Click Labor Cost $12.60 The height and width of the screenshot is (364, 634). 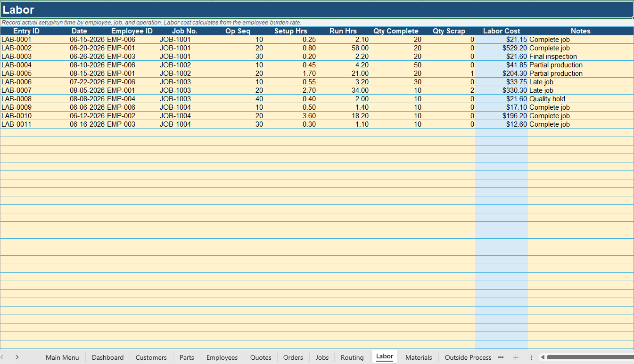(502, 124)
